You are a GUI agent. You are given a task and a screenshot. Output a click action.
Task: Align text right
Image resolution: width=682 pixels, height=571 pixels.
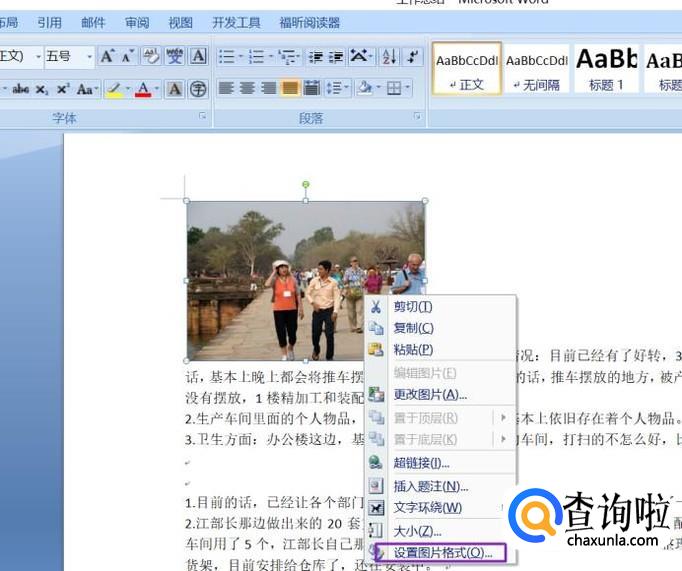point(268,88)
